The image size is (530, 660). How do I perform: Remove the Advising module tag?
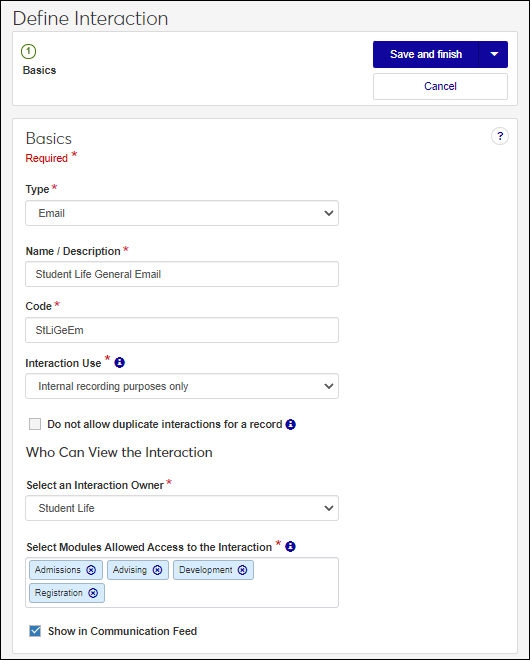(157, 570)
